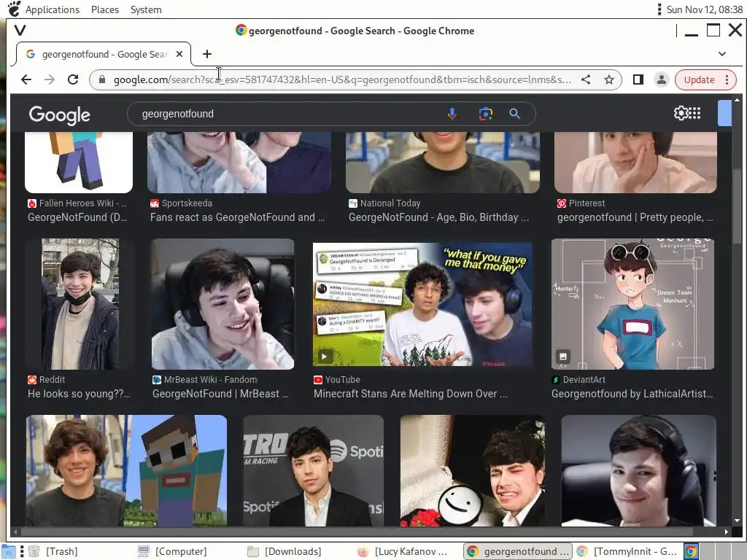Open the YouTube Minecraft Stans video thumbnail
747x560 pixels.
[422, 304]
